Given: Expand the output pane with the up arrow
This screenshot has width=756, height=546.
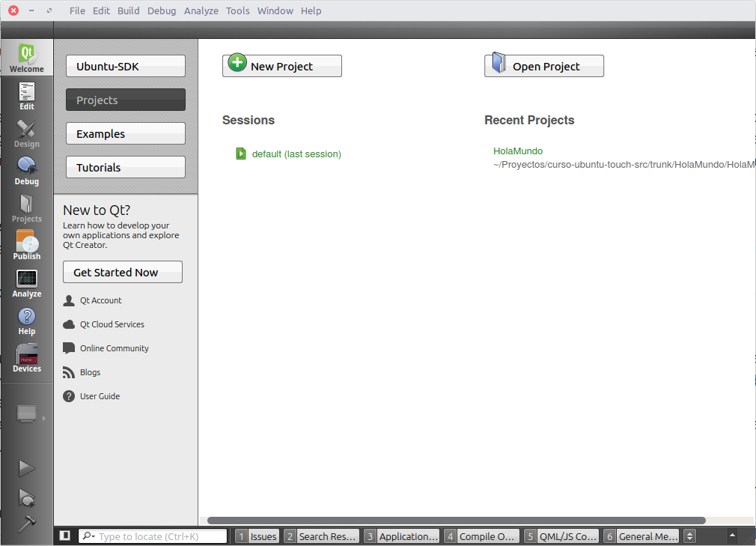Looking at the screenshot, I should tap(732, 535).
